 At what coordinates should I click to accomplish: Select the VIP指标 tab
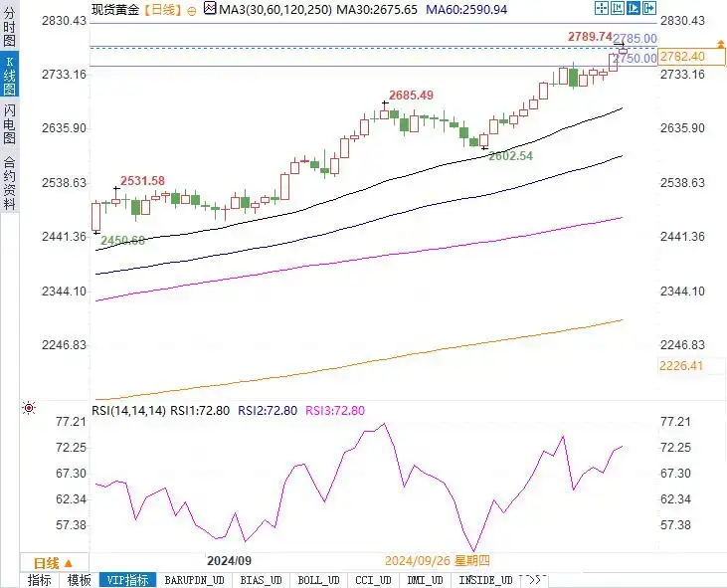(128, 580)
